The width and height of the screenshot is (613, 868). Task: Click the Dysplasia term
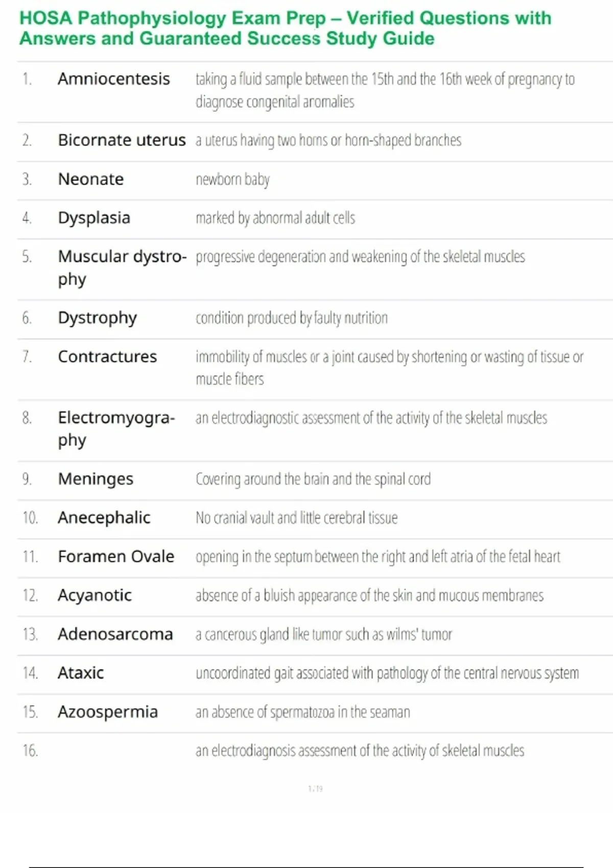(x=94, y=218)
